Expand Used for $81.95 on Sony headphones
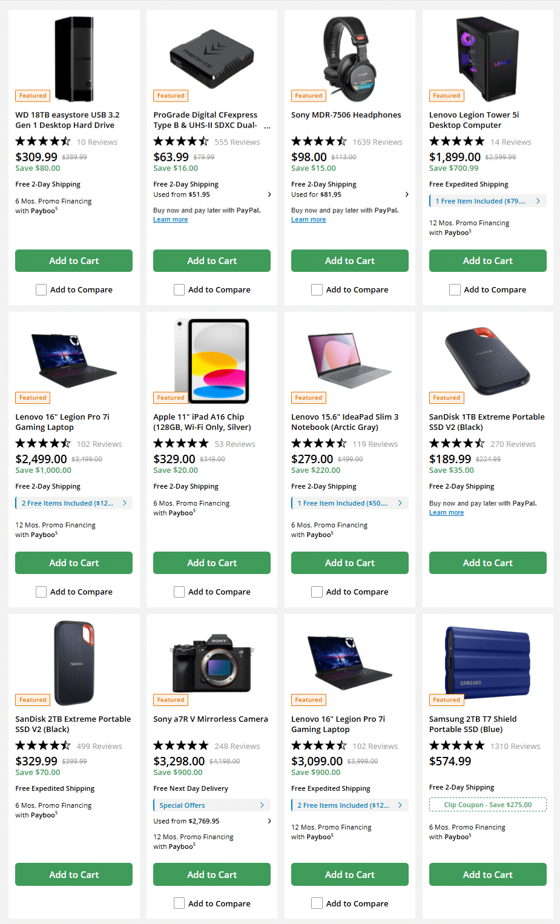Viewport: 560px width, 924px height. 349,194
